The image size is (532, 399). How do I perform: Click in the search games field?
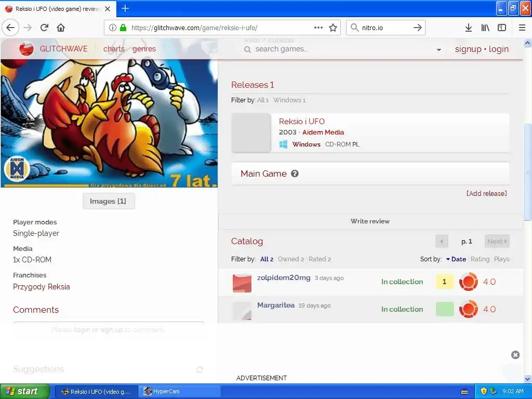(x=339, y=49)
